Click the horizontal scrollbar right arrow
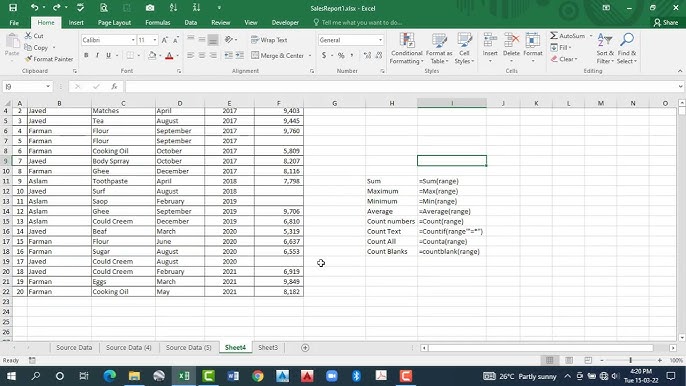 (x=673, y=348)
